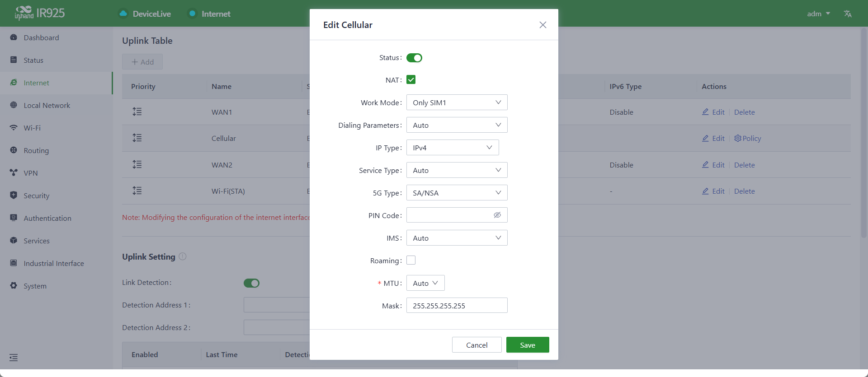Click the Wi-Fi signal icon in sidebar

(14, 128)
